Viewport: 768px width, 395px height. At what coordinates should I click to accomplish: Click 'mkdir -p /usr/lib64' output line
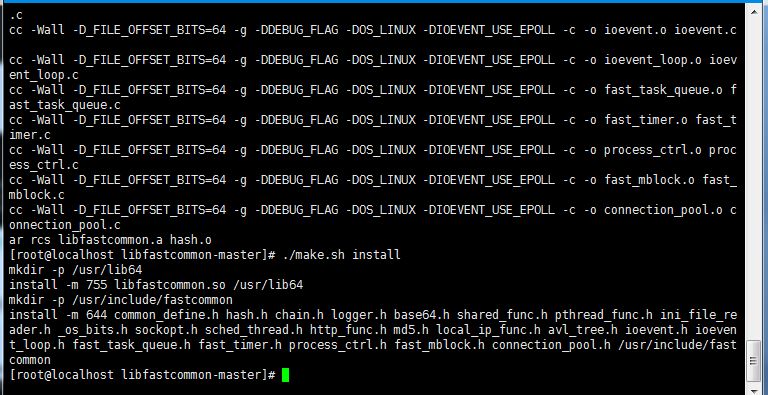click(x=75, y=270)
